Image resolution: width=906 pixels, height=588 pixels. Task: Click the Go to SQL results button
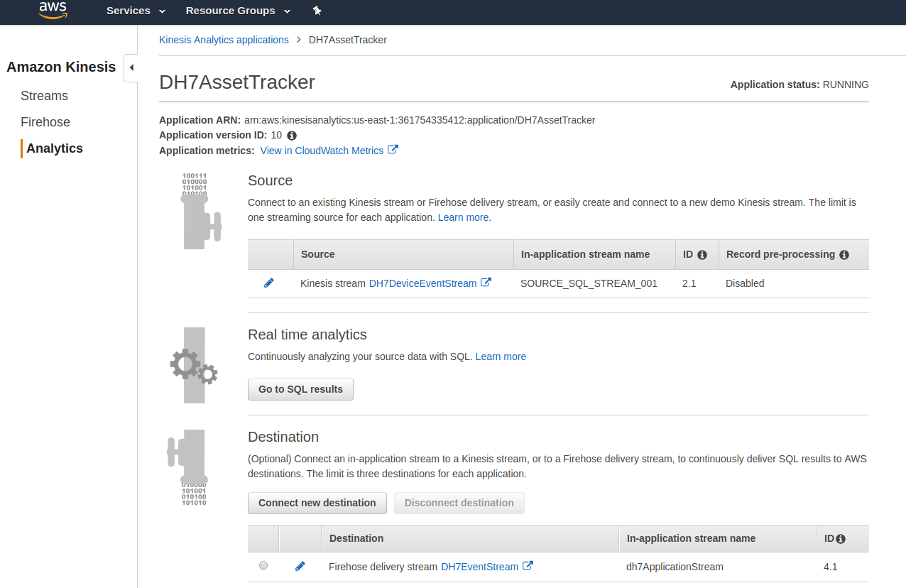click(x=300, y=389)
